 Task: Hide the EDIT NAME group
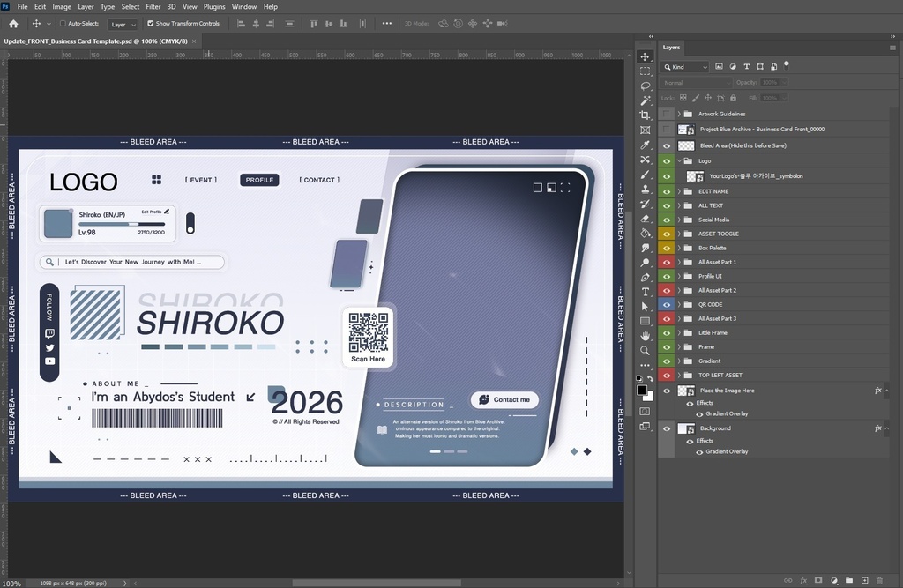coord(667,191)
